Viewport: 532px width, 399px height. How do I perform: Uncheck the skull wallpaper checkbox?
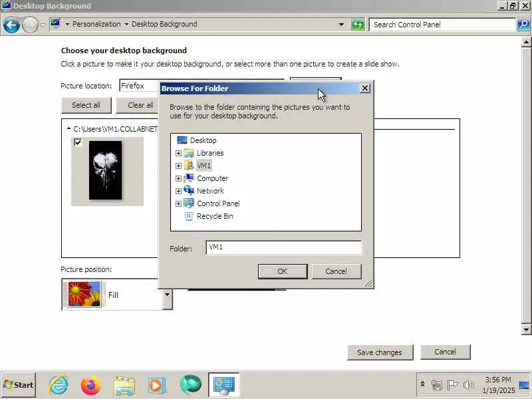tap(78, 142)
